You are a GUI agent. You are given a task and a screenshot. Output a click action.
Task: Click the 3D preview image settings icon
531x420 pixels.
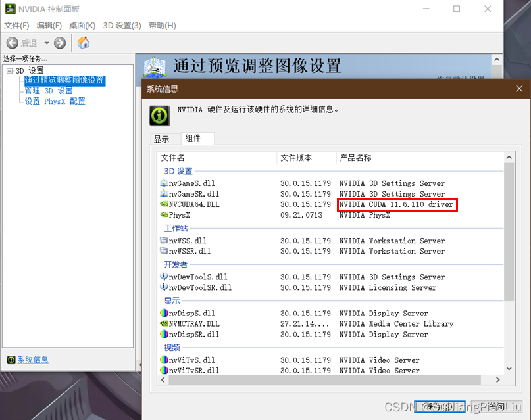pyautogui.click(x=155, y=66)
